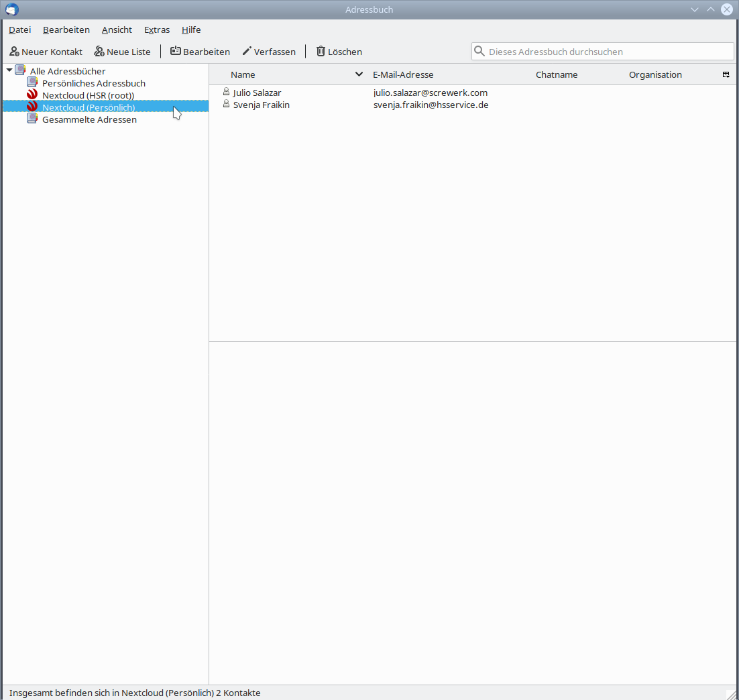The width and height of the screenshot is (739, 700).
Task: Open the Ansicht menu
Action: (x=117, y=30)
